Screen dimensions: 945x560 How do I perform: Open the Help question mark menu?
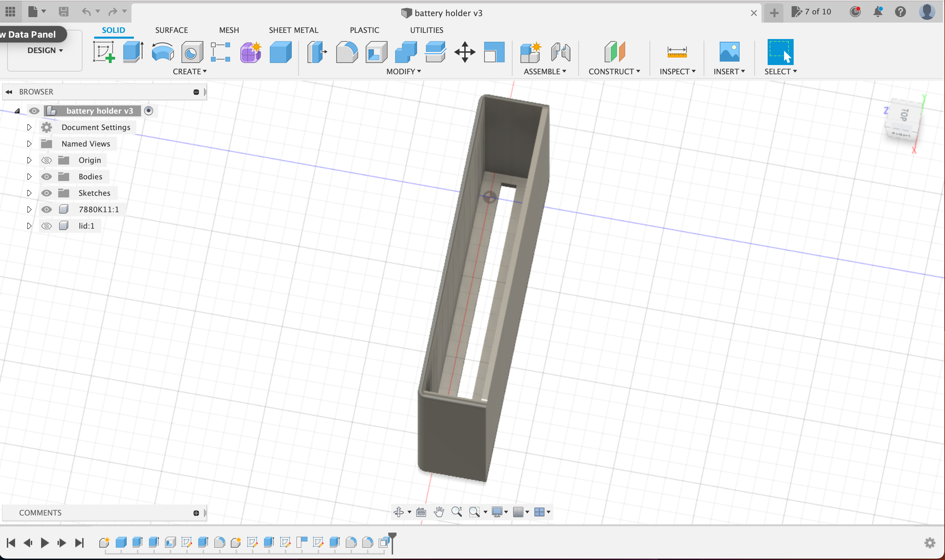click(x=900, y=12)
